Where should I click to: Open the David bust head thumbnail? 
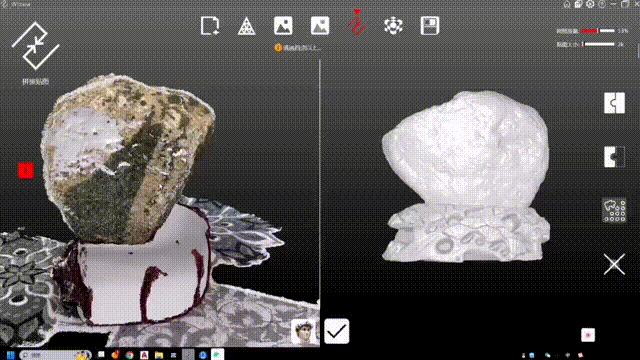coord(303,331)
